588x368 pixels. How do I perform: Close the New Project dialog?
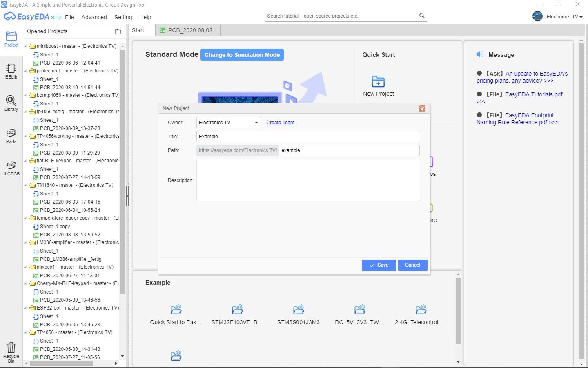pyautogui.click(x=422, y=108)
